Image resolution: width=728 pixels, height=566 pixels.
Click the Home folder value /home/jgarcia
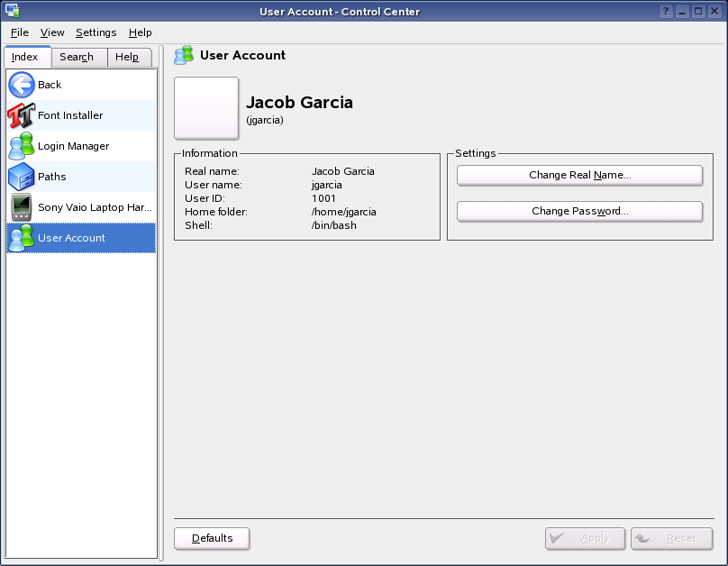coord(343,212)
